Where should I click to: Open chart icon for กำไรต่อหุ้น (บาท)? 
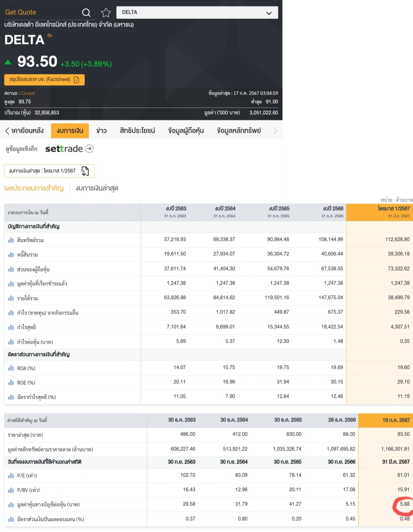[11, 342]
